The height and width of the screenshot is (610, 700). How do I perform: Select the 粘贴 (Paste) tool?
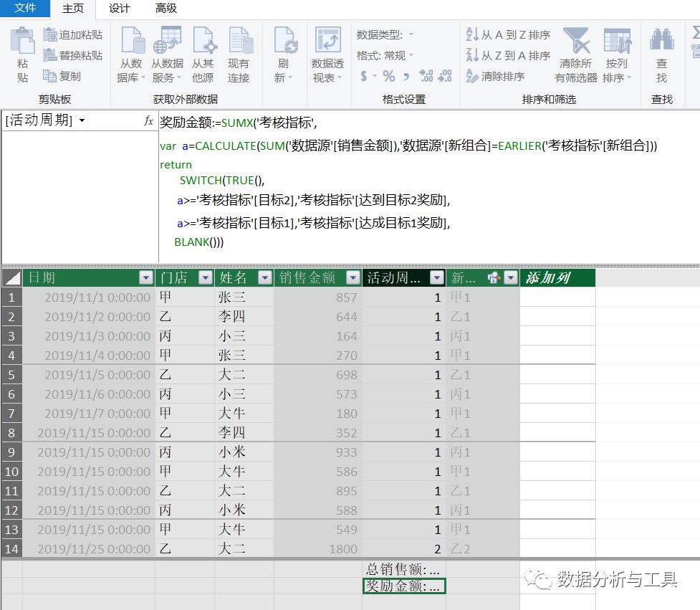point(21,54)
